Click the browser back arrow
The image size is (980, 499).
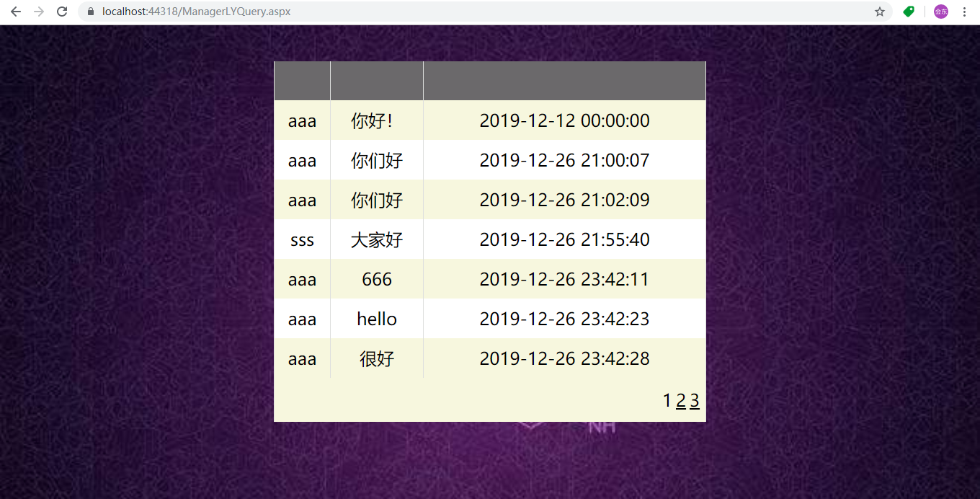(x=16, y=12)
